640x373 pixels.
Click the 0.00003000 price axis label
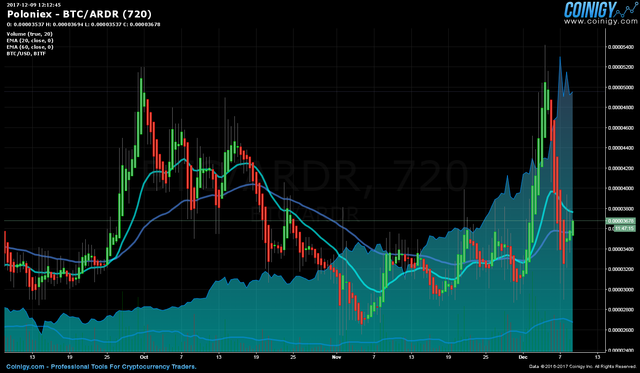[621, 289]
